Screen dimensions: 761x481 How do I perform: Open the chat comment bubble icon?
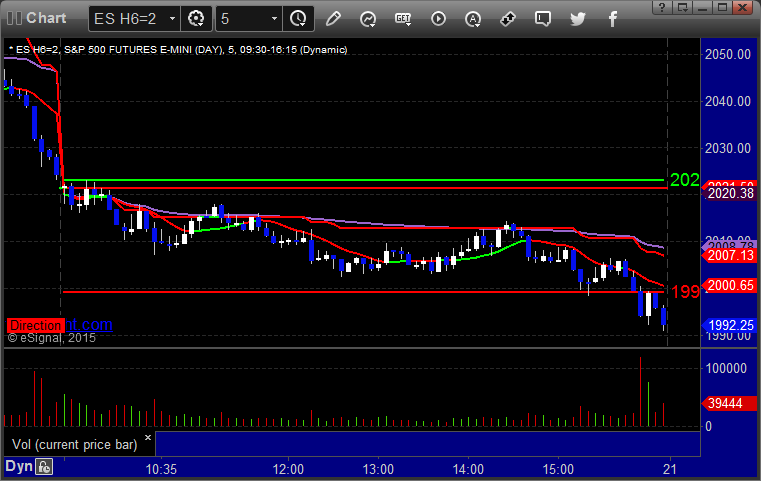coord(543,19)
